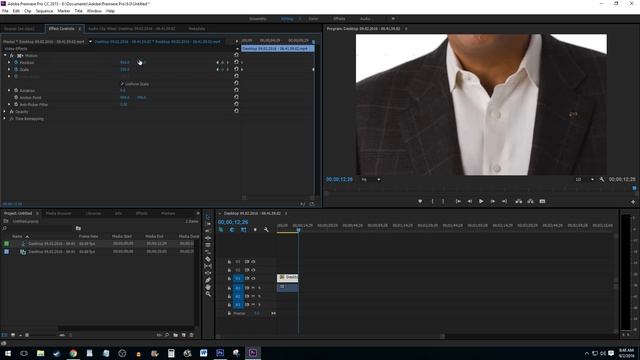The image size is (640, 360).
Task: Click the Lift button
Action: click(519, 201)
